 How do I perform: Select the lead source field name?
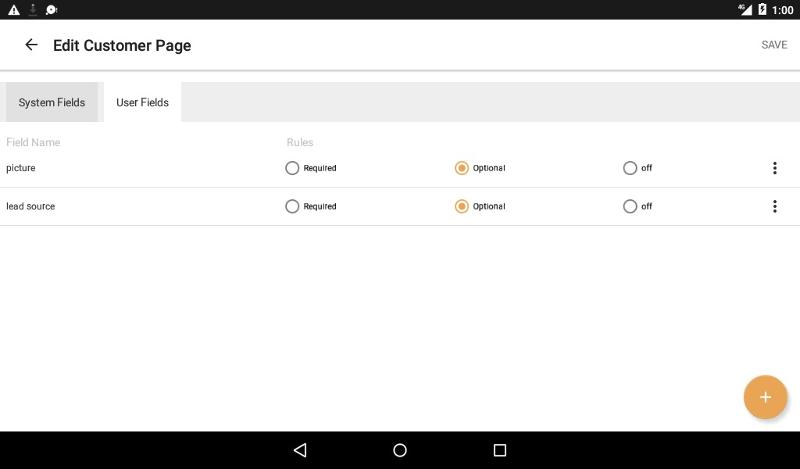coord(31,206)
